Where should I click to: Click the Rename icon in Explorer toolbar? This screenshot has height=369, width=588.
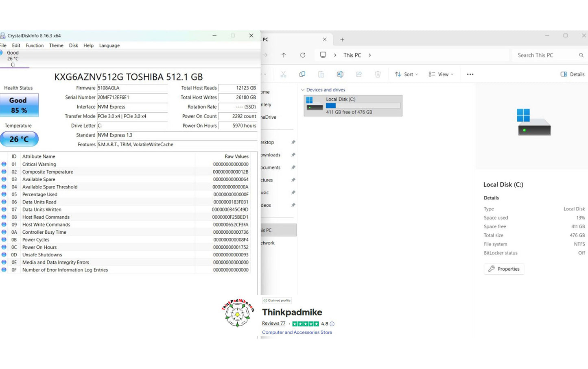pyautogui.click(x=340, y=74)
